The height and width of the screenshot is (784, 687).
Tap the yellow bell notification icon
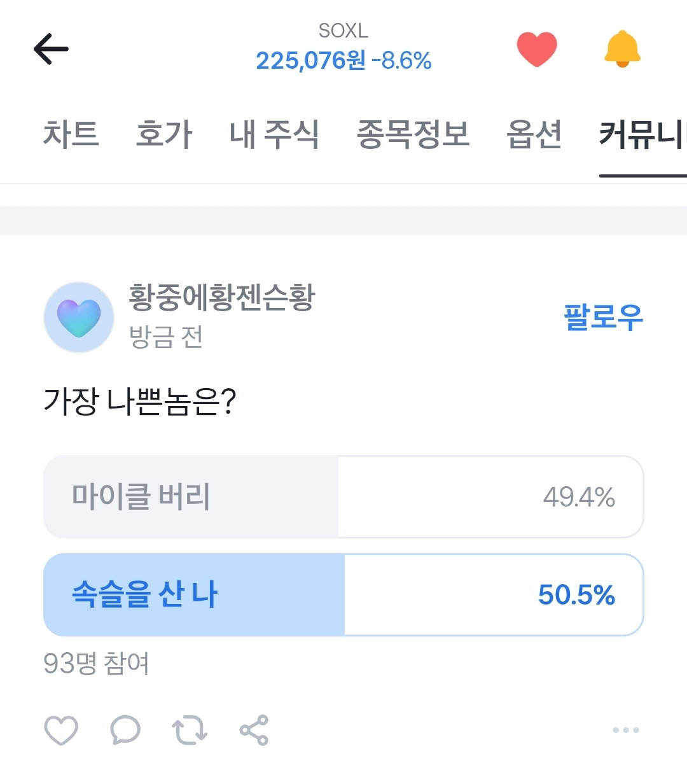click(622, 49)
